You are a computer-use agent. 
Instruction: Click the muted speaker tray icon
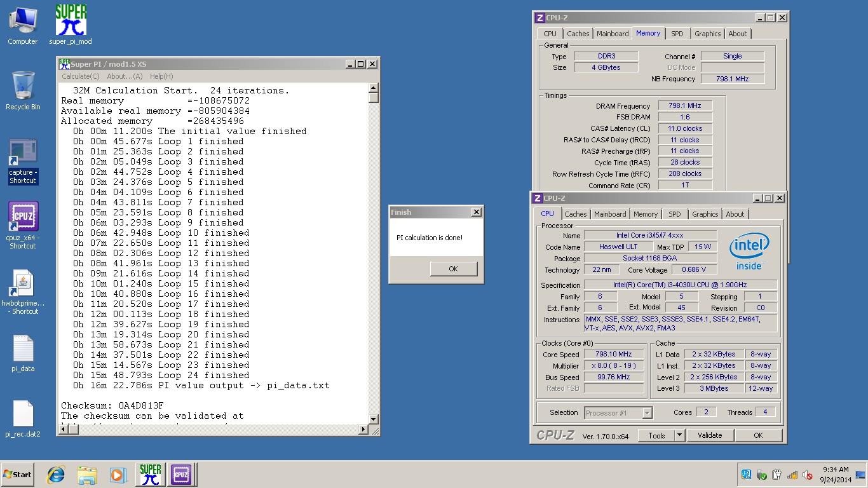pos(808,475)
